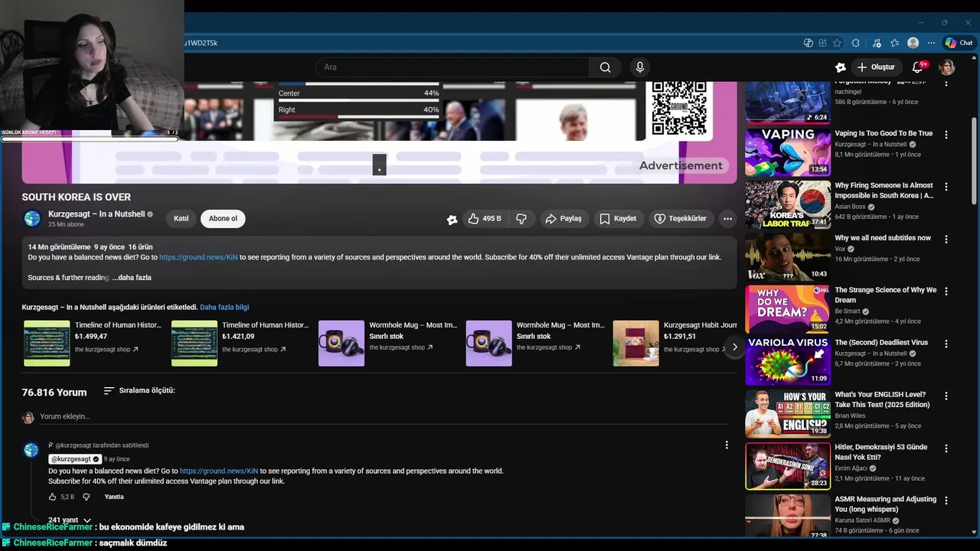Like the video showing 495 B likes
Viewport: 980px width, 551px height.
[484, 219]
